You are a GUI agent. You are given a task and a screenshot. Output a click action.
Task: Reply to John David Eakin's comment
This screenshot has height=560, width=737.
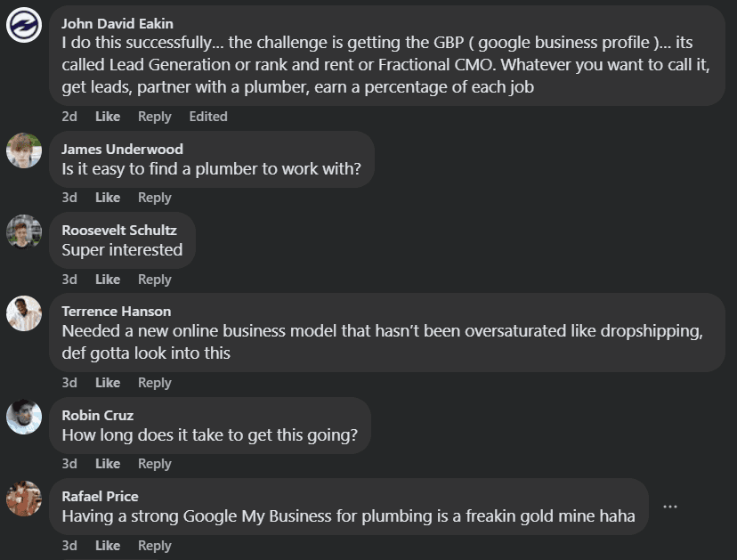155,116
